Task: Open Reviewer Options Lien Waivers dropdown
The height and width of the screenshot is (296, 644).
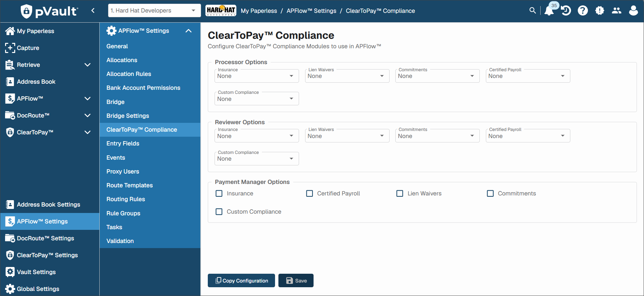Action: click(347, 136)
